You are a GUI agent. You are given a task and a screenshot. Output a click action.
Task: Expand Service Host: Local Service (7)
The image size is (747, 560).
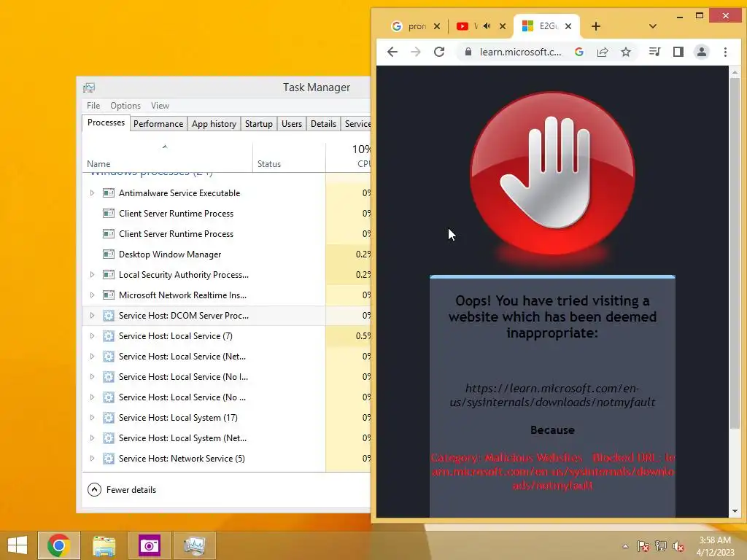(x=92, y=336)
